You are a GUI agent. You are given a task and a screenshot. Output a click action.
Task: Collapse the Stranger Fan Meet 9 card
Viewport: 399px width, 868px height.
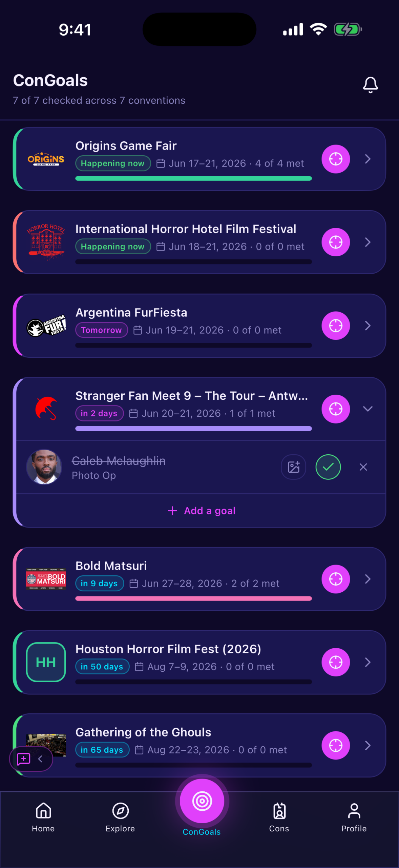click(x=368, y=409)
